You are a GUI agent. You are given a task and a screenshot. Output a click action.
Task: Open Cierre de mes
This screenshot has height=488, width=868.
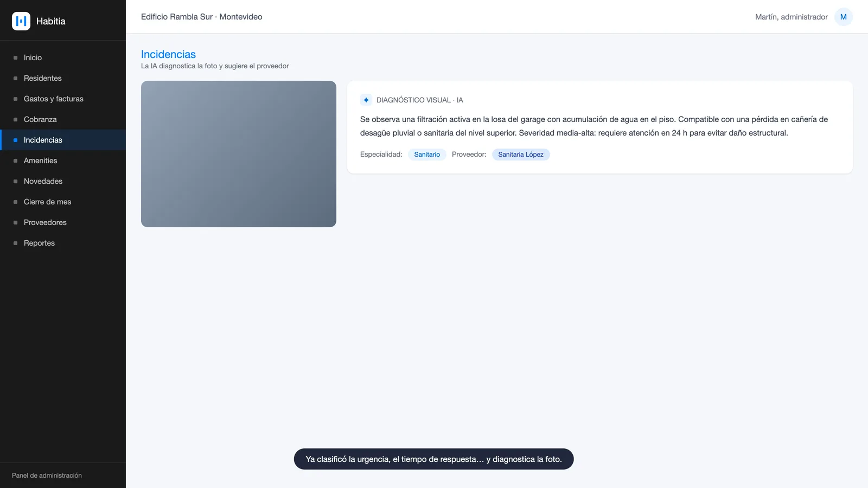coord(63,202)
